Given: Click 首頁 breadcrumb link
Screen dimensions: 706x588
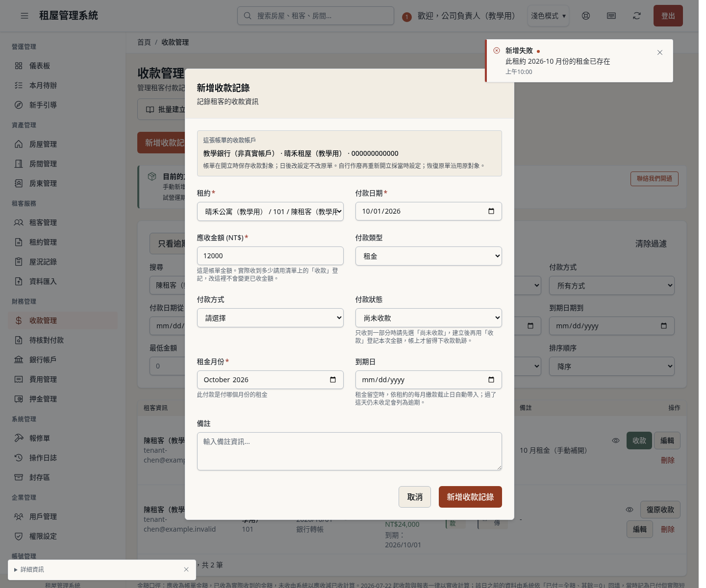Looking at the screenshot, I should [144, 42].
